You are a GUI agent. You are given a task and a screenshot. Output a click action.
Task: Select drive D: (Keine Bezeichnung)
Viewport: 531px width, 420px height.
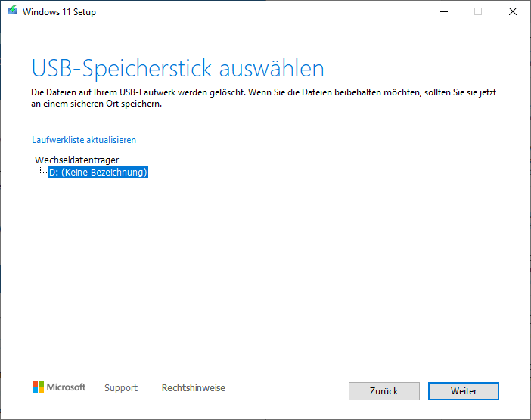pos(98,173)
